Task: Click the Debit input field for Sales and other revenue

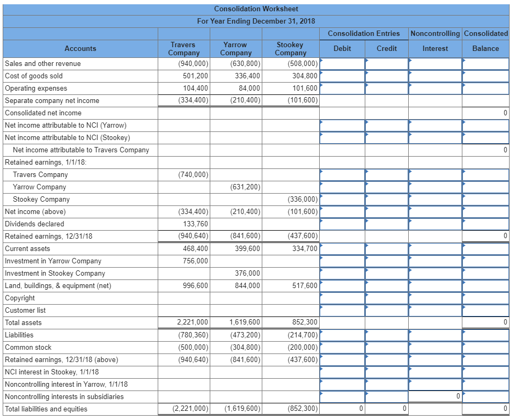Action: (342, 63)
